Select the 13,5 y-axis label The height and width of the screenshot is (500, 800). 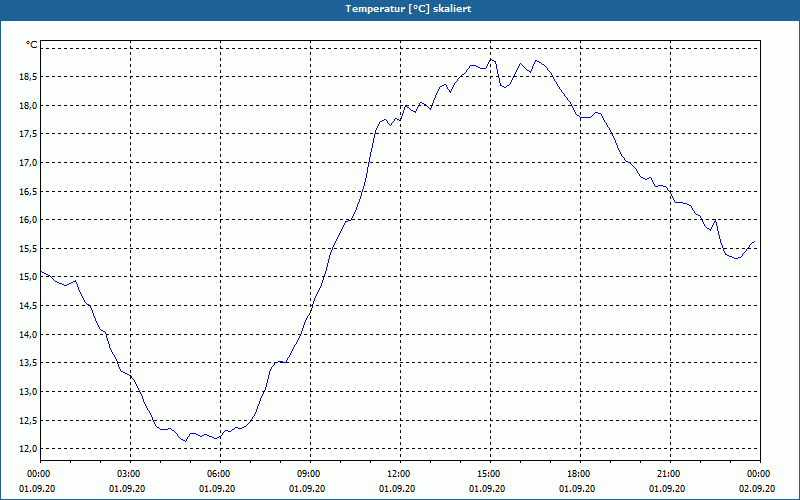(29, 363)
